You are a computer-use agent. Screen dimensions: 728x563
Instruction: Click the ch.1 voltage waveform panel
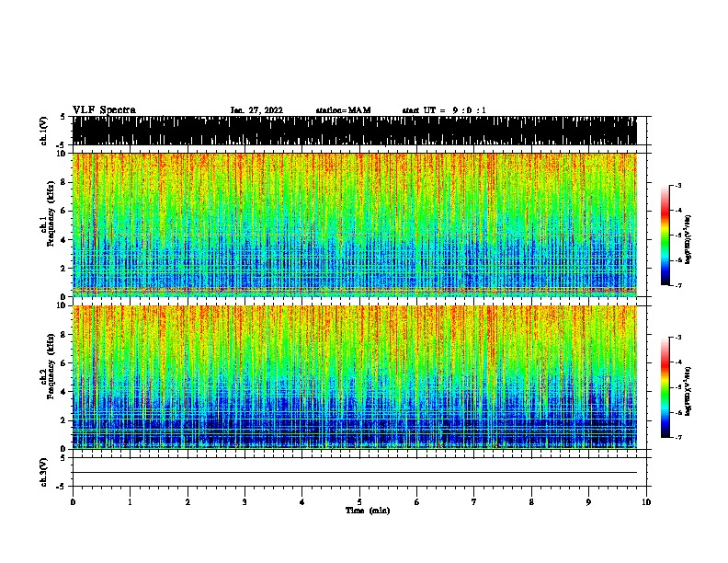coord(354,131)
